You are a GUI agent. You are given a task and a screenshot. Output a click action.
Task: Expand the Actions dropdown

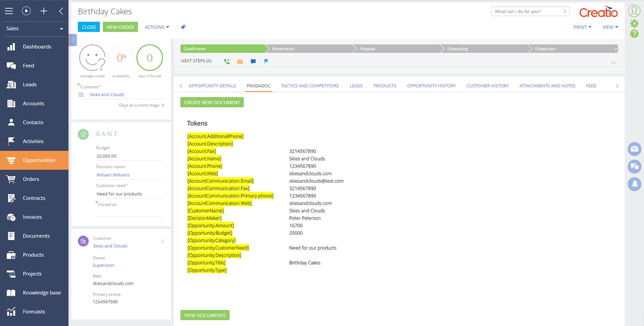click(x=156, y=27)
